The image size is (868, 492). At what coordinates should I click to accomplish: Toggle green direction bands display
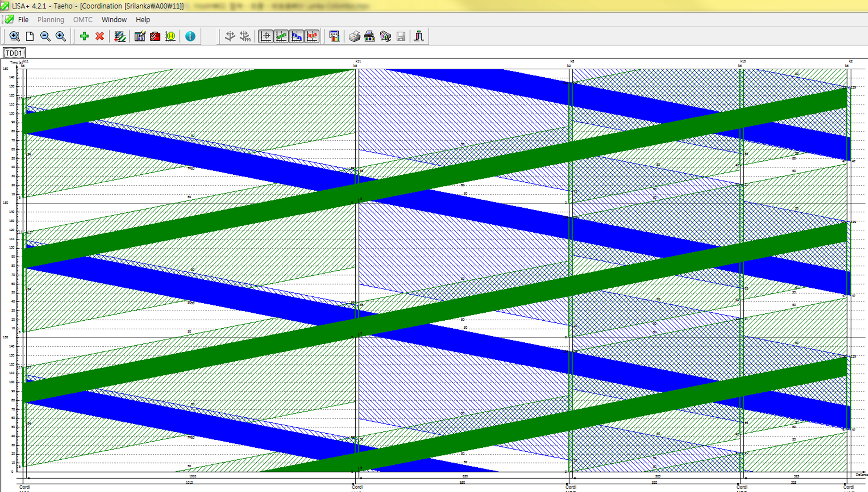click(281, 36)
